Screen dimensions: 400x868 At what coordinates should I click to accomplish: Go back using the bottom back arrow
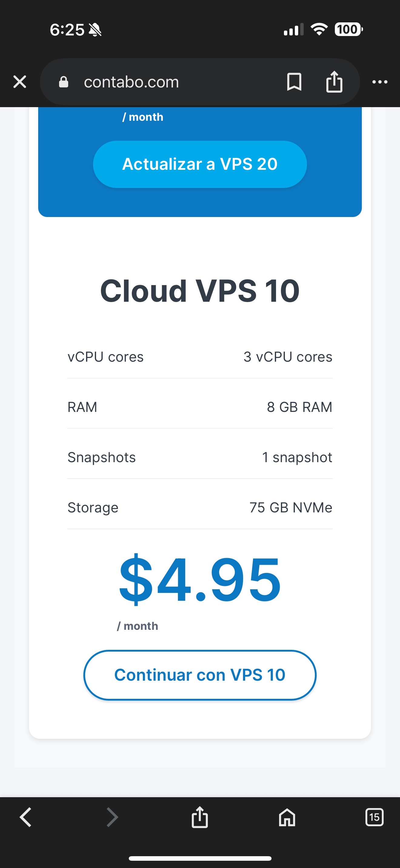point(26,817)
